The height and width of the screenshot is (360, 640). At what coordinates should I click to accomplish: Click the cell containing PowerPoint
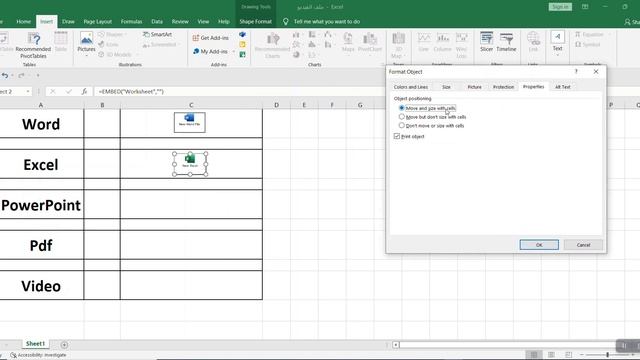click(41, 205)
